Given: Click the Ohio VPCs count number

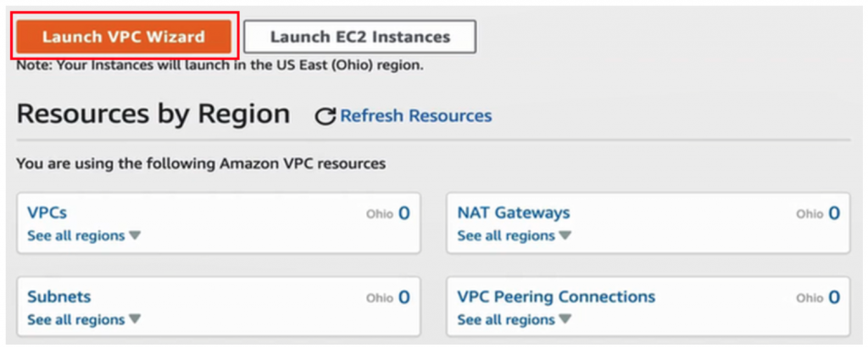Looking at the screenshot, I should point(404,213).
